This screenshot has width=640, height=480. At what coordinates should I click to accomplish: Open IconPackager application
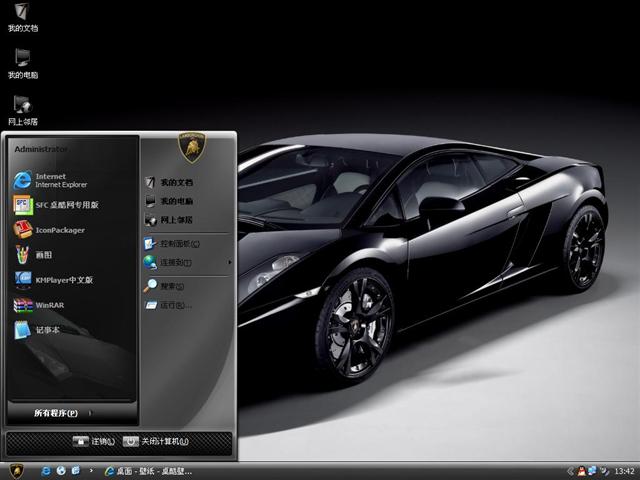pyautogui.click(x=59, y=230)
